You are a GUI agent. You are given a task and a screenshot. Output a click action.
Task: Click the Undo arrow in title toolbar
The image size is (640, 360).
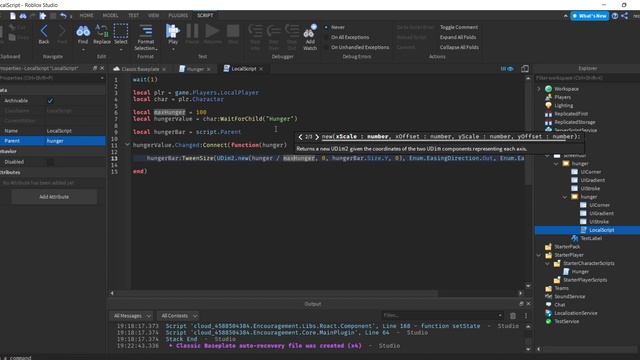click(63, 16)
